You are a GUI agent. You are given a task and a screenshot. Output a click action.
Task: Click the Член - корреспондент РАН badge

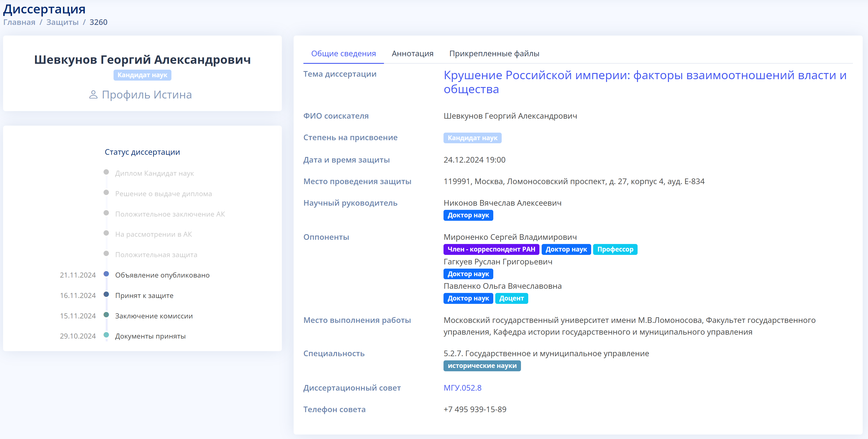tap(491, 249)
